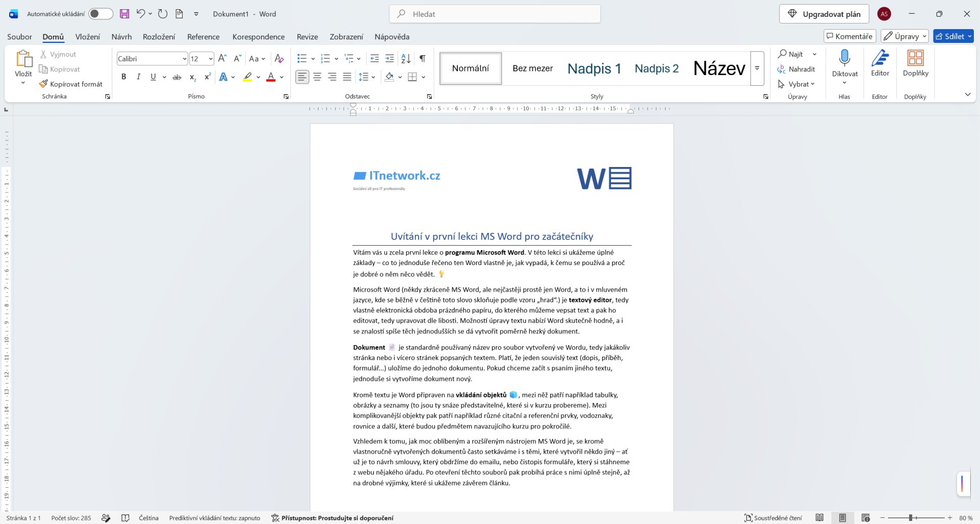This screenshot has width=980, height=524.
Task: Start dictation with Diktovat microphone
Action: click(845, 58)
